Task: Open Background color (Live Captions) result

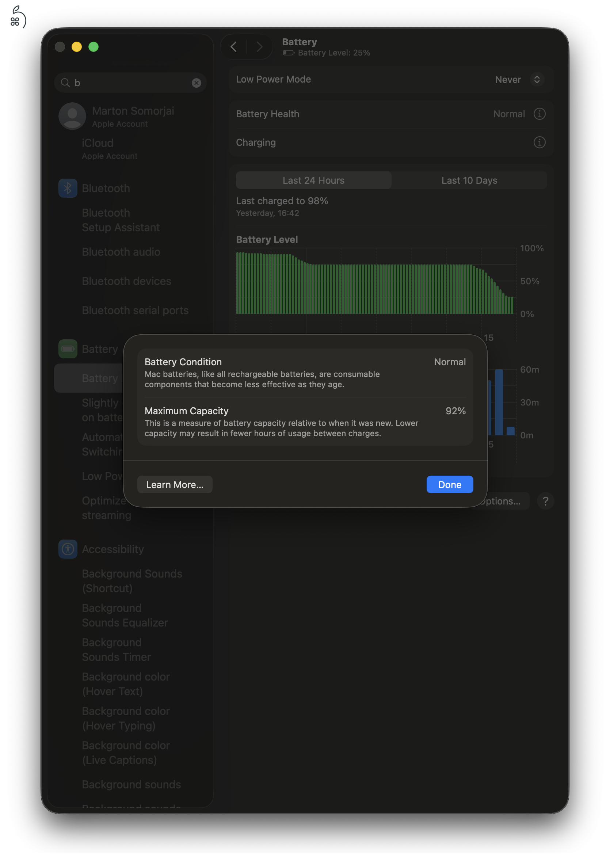Action: click(x=126, y=753)
